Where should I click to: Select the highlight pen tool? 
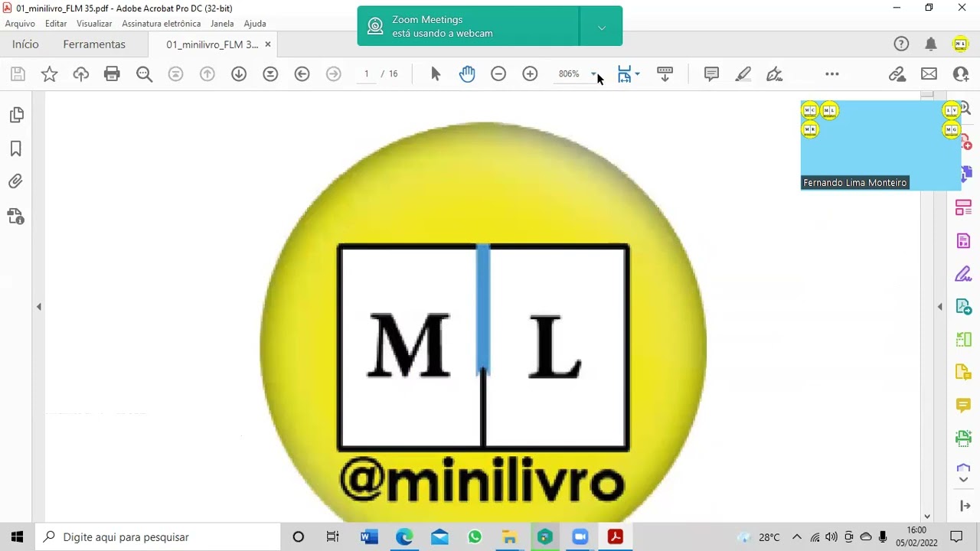click(x=743, y=74)
